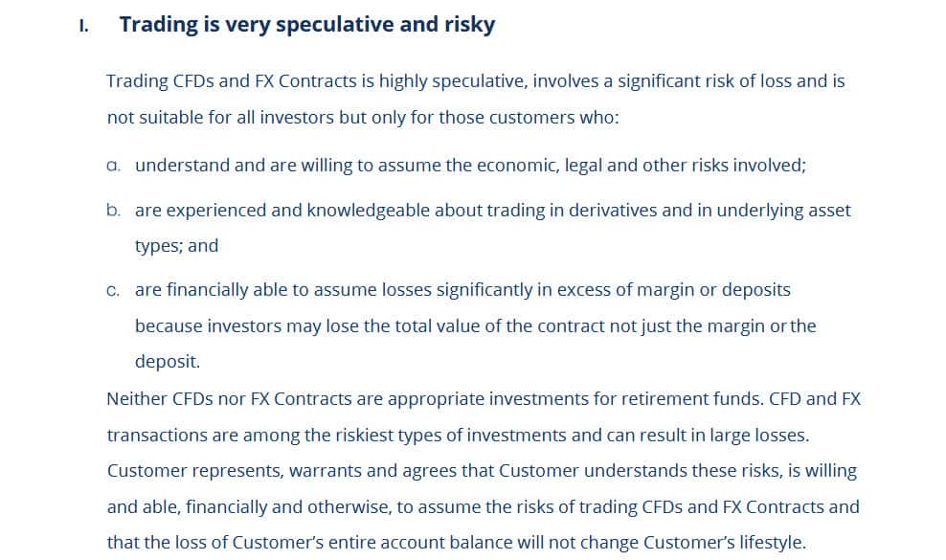Click the text "types; and"
The height and width of the screenshot is (560, 946).
176,246
